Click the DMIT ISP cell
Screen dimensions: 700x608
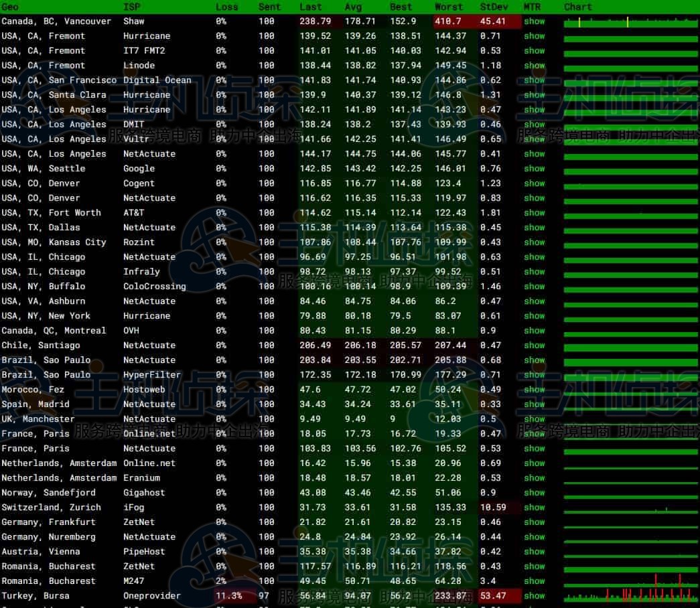(x=133, y=125)
